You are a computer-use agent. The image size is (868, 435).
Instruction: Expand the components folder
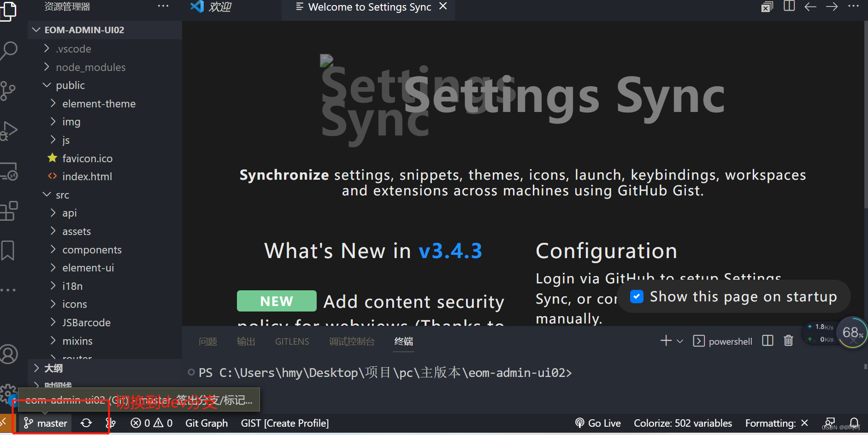tap(105, 250)
